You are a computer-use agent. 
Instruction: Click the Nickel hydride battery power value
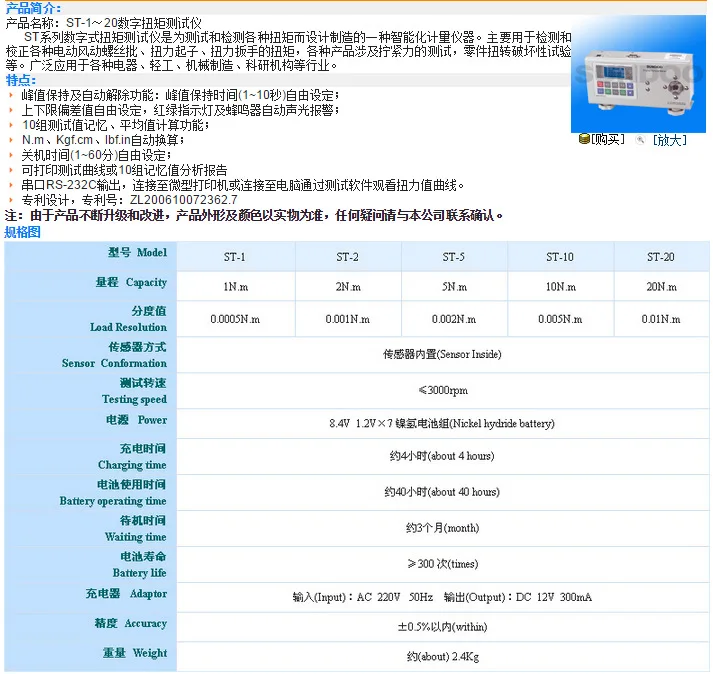tap(442, 423)
